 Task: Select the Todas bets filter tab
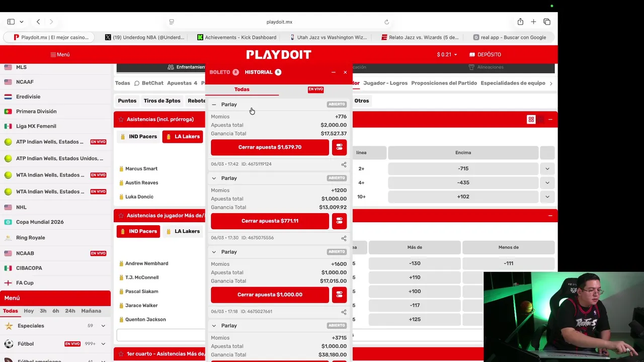(x=242, y=89)
